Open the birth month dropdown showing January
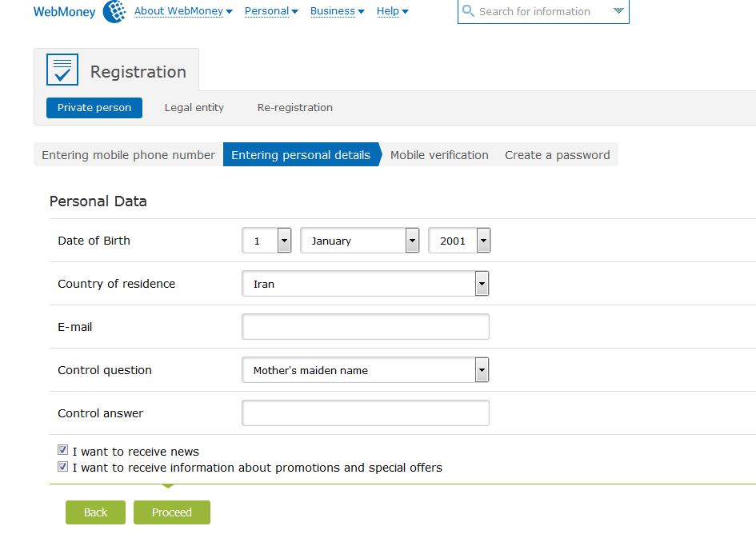The width and height of the screenshot is (756, 550). tap(412, 241)
